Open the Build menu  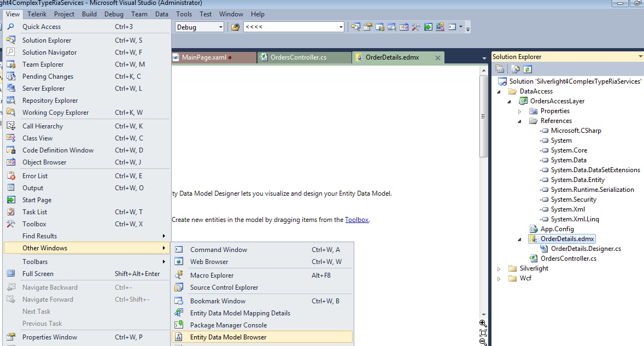click(89, 14)
